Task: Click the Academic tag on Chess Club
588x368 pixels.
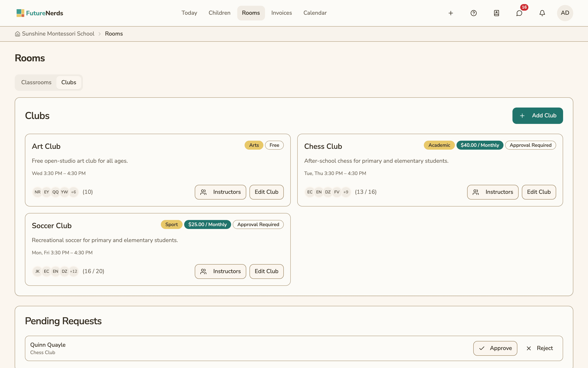Action: 439,145
